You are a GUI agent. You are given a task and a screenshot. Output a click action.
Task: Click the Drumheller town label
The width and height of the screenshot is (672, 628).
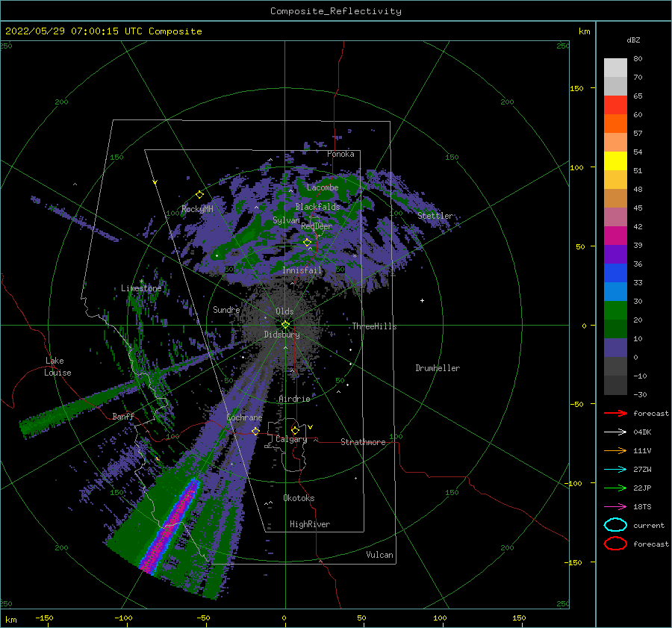pyautogui.click(x=438, y=368)
